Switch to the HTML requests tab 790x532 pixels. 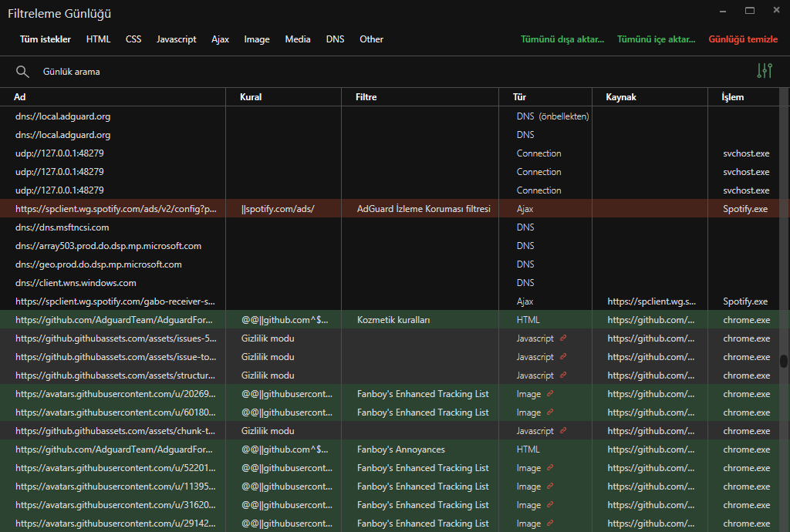98,39
